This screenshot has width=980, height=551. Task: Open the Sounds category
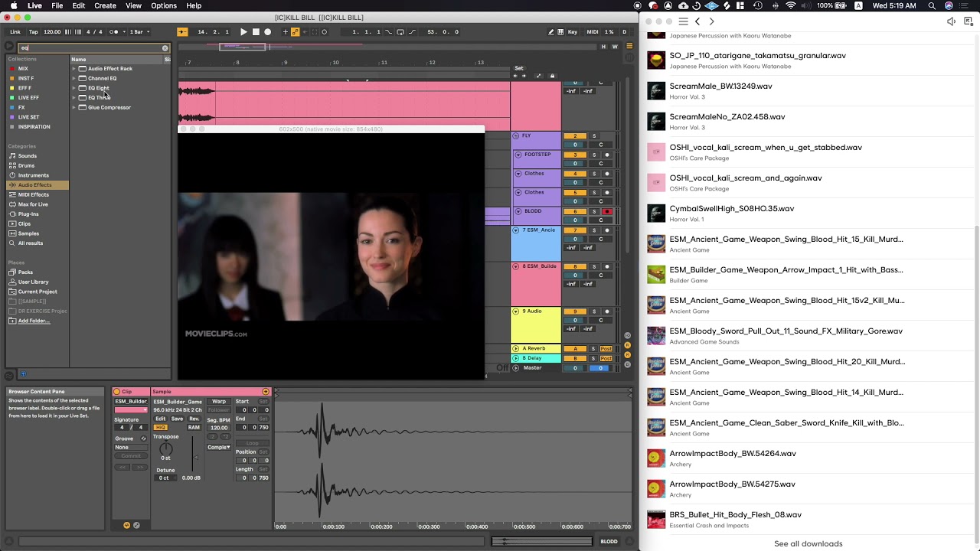pyautogui.click(x=27, y=156)
